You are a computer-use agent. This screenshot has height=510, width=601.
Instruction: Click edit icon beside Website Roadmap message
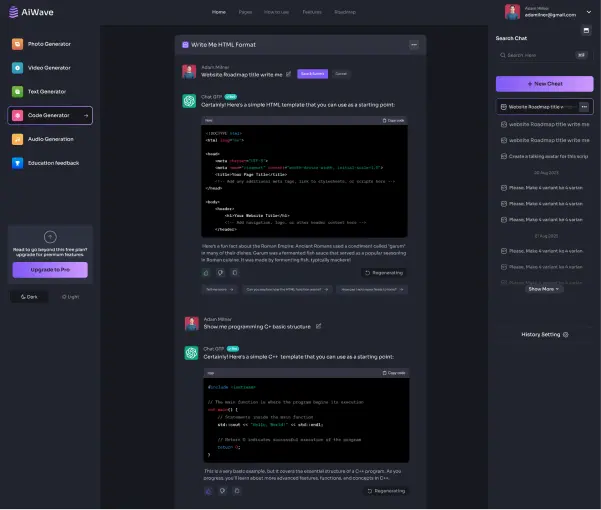pos(289,73)
